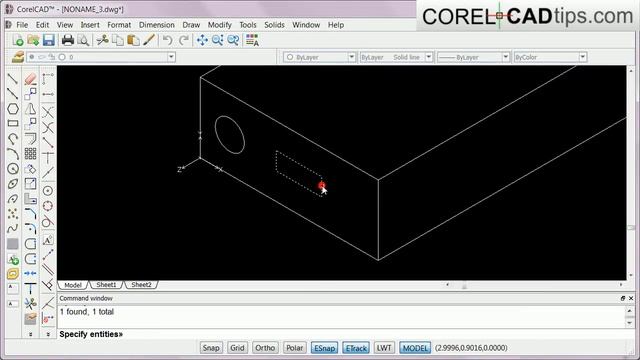Screen dimensions: 640x360
Task: Disable ETrack entity tracking
Action: [x=356, y=348]
